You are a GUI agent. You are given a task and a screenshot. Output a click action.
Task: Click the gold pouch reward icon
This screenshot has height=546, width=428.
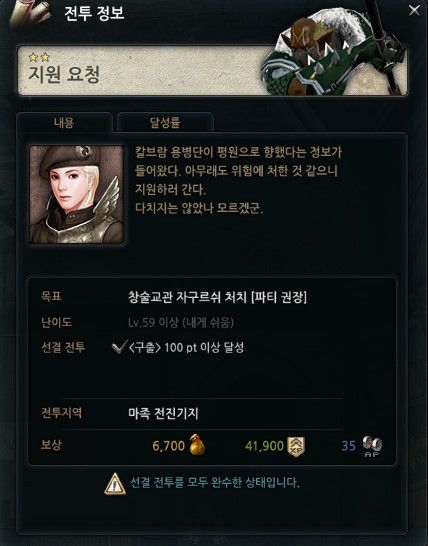point(197,445)
